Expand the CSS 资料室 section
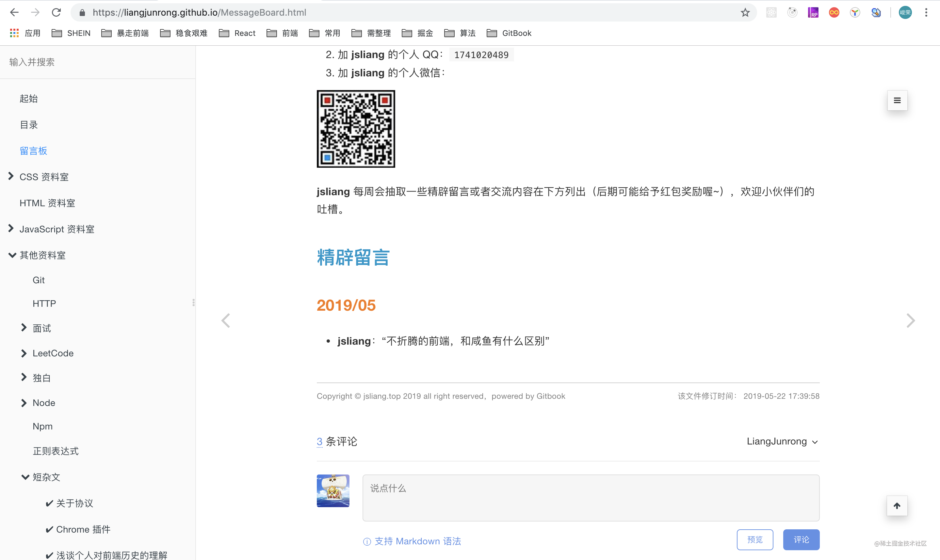This screenshot has height=560, width=940. click(11, 176)
